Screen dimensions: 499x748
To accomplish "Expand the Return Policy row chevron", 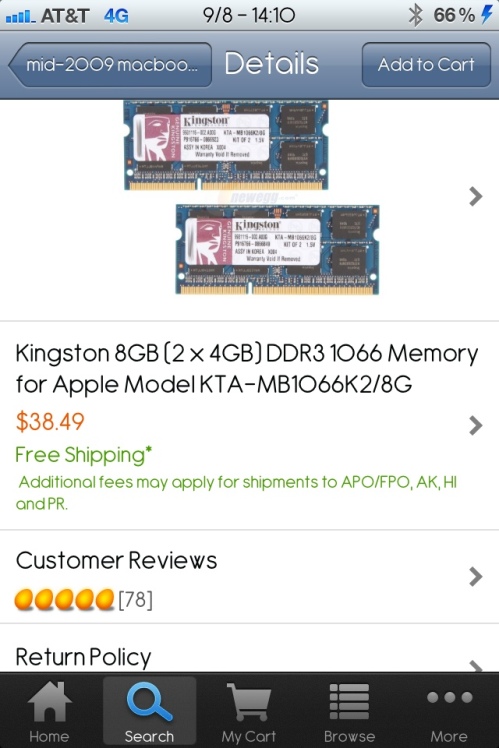I will pos(476,665).
